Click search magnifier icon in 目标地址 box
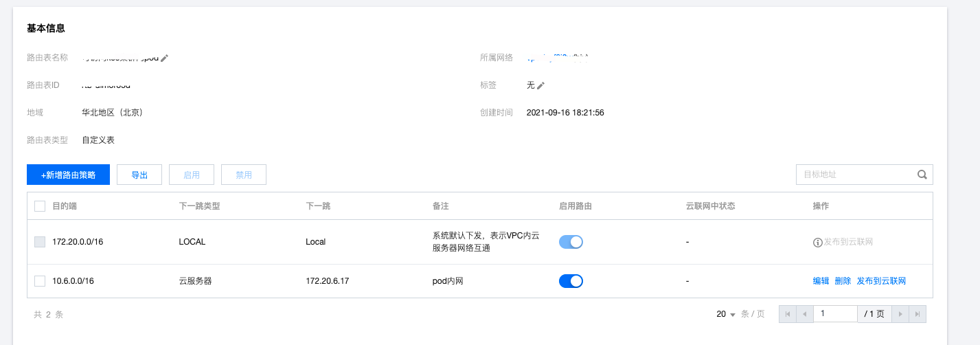This screenshot has width=980, height=345. (x=922, y=175)
